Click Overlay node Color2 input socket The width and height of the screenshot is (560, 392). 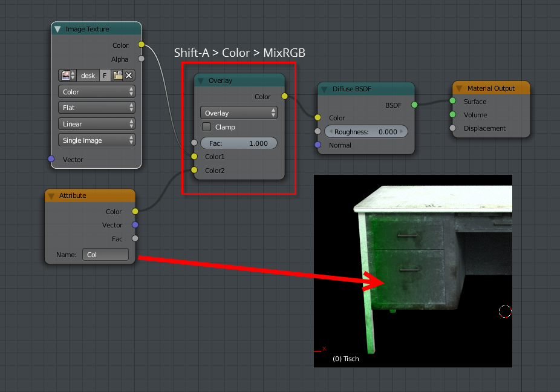(194, 170)
